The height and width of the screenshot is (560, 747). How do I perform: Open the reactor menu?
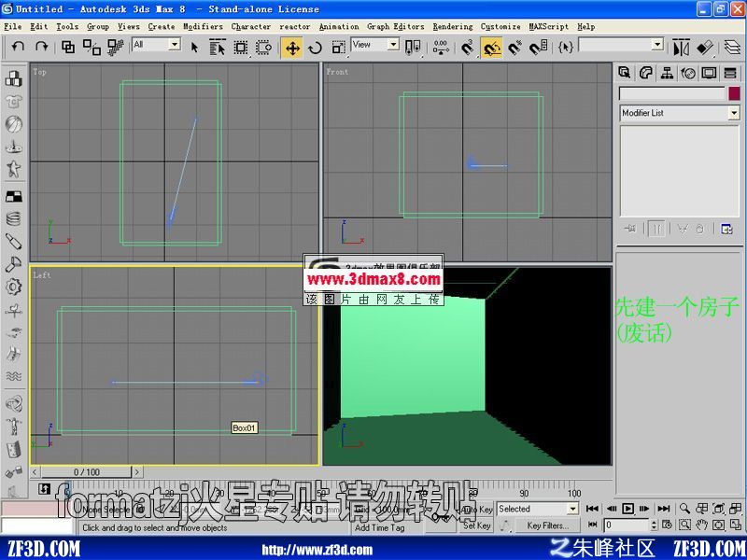click(x=294, y=27)
